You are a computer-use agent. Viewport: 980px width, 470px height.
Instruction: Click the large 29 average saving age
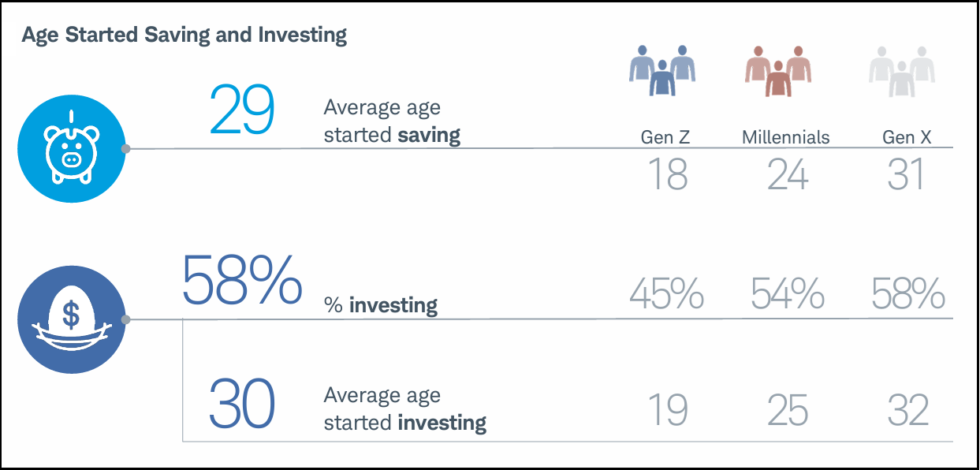242,108
